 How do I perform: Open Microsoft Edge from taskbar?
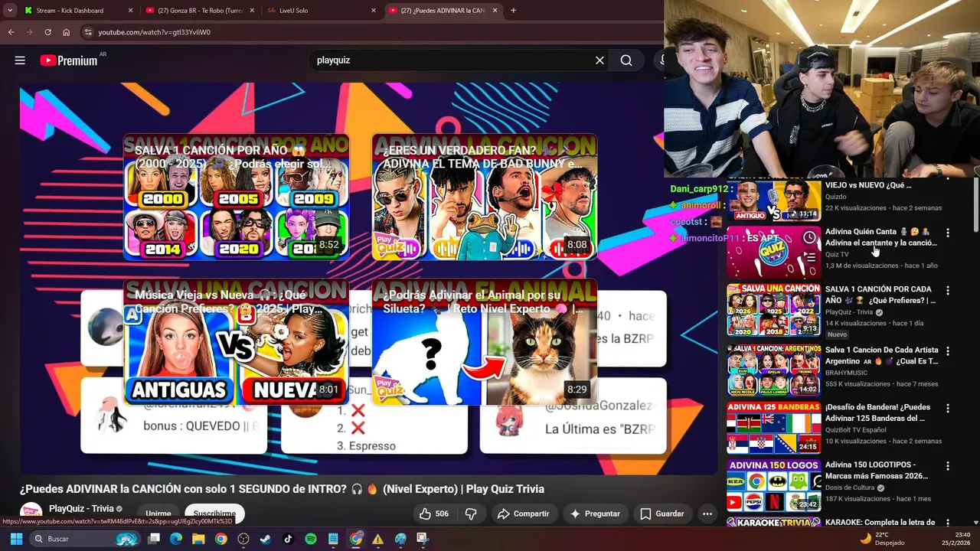tap(175, 539)
